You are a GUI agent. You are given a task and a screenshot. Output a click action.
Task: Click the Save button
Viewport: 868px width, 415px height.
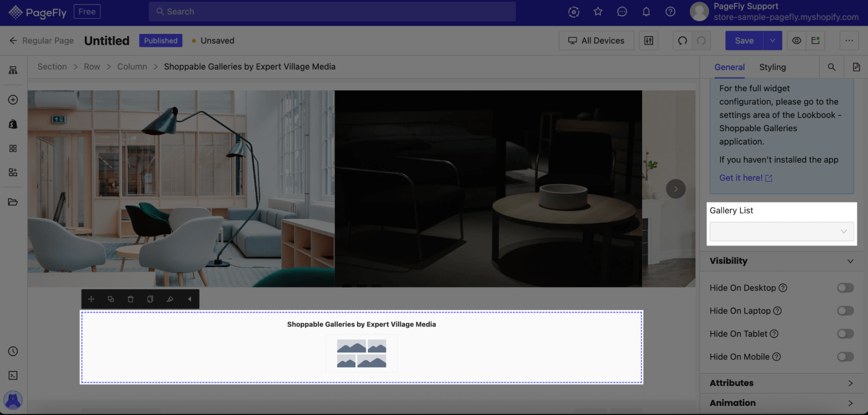click(744, 40)
